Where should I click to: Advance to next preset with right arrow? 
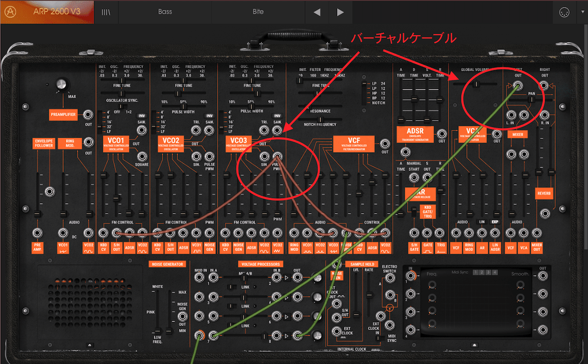(340, 12)
